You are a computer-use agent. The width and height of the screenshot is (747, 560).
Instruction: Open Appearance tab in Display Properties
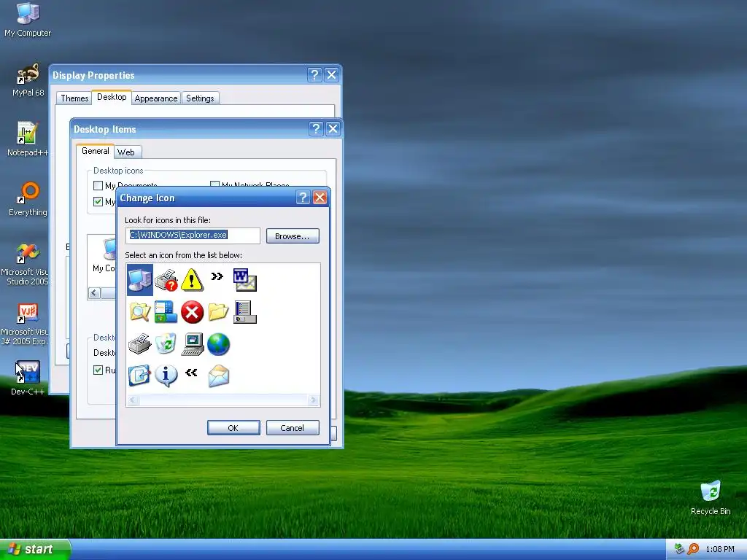[x=156, y=98]
